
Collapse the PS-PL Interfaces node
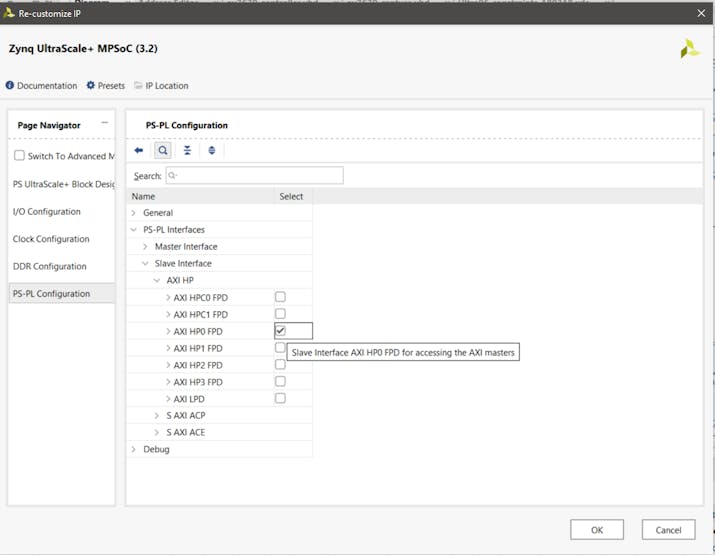pos(134,229)
